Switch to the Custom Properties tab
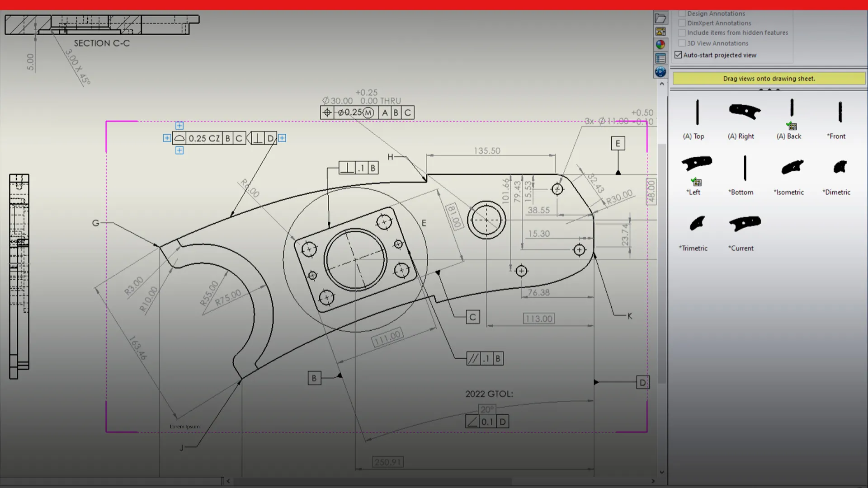This screenshot has height=488, width=868. (x=660, y=58)
